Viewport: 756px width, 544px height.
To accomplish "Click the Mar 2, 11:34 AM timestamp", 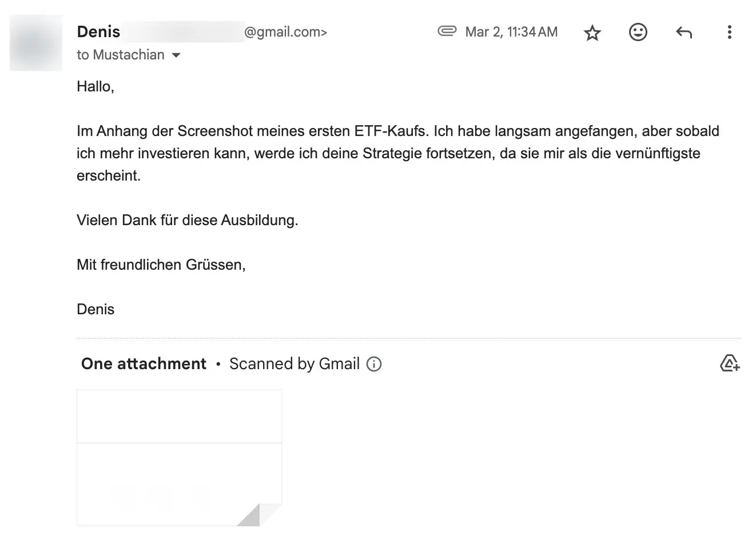I will 511,32.
